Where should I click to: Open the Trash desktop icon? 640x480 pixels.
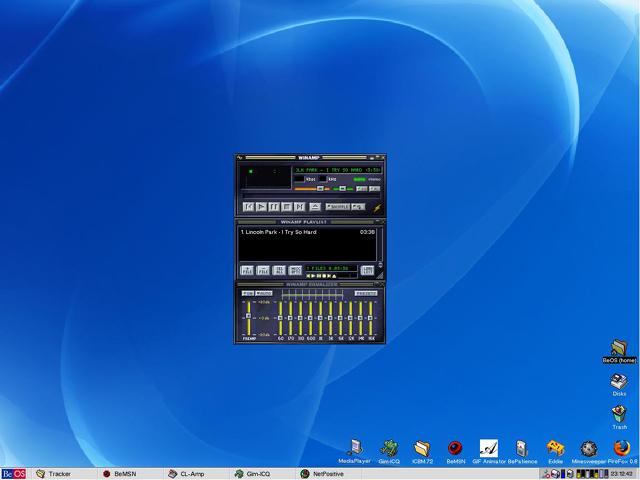619,417
